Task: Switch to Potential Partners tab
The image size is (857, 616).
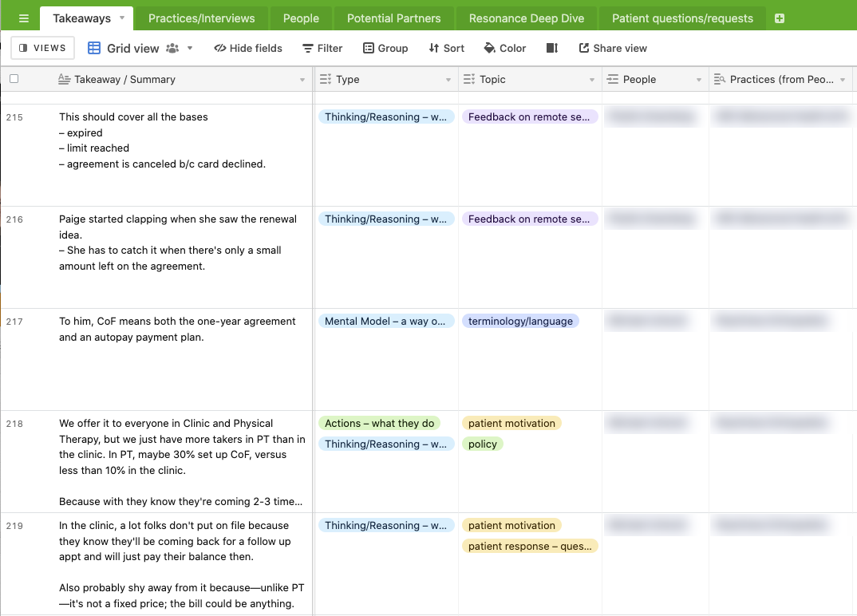Action: click(x=393, y=18)
